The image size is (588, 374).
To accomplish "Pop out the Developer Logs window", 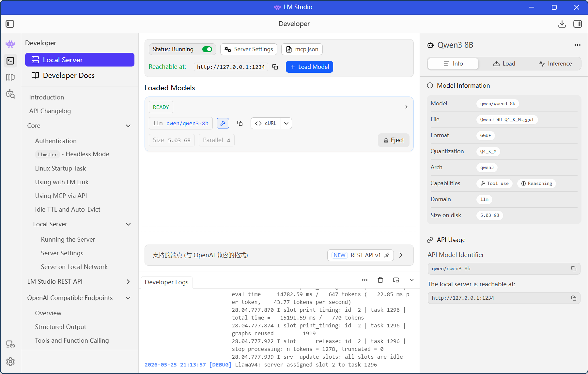I will 396,280.
